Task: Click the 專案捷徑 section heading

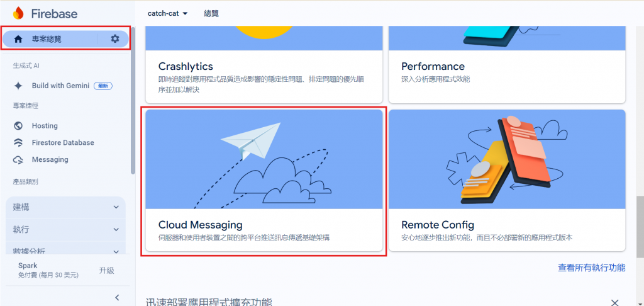Action: pyautogui.click(x=25, y=106)
